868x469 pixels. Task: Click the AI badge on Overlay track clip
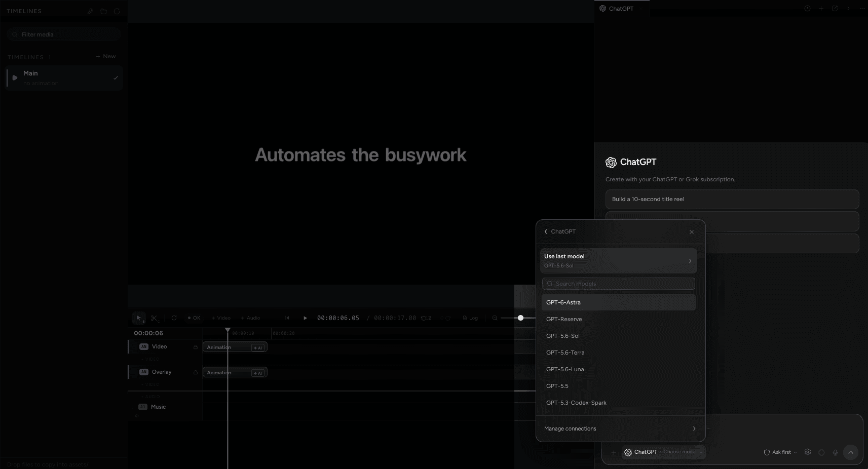pyautogui.click(x=258, y=373)
